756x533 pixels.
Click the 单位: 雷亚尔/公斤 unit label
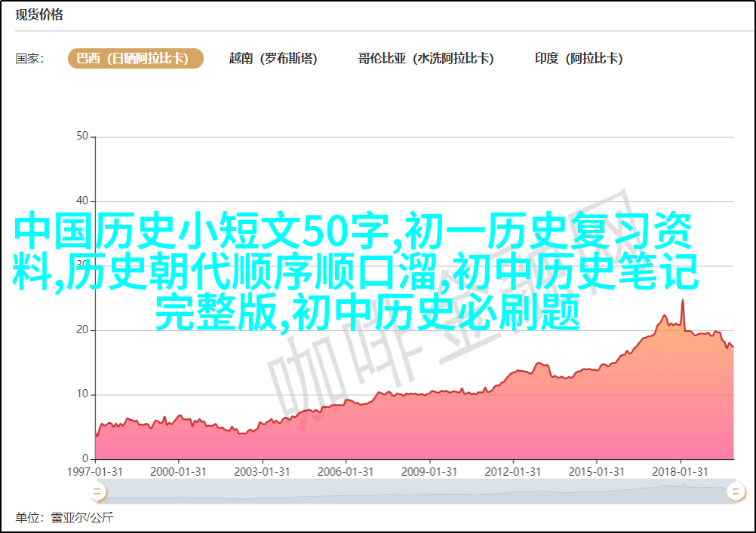pos(64,518)
